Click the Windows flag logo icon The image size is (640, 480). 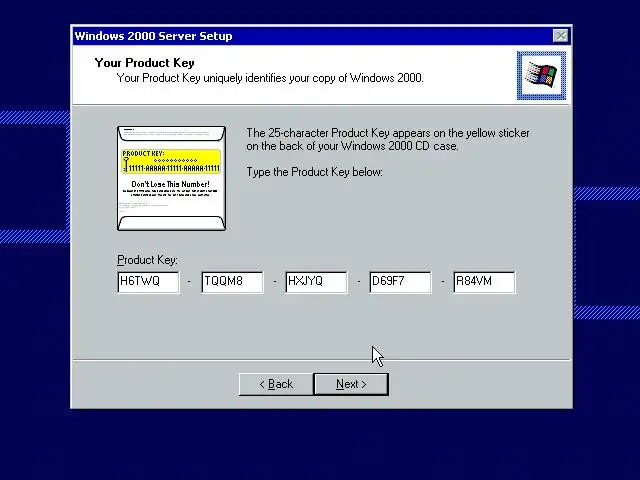[x=541, y=76]
